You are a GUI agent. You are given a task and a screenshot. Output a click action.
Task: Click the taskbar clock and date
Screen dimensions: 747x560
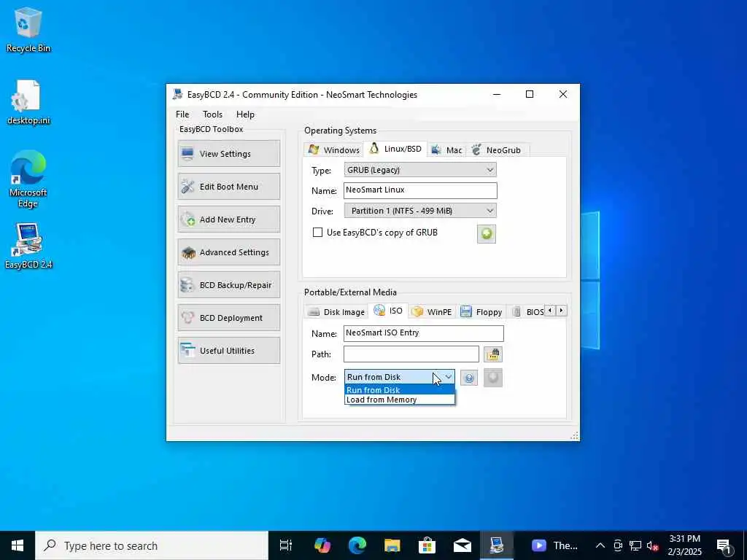[684, 545]
